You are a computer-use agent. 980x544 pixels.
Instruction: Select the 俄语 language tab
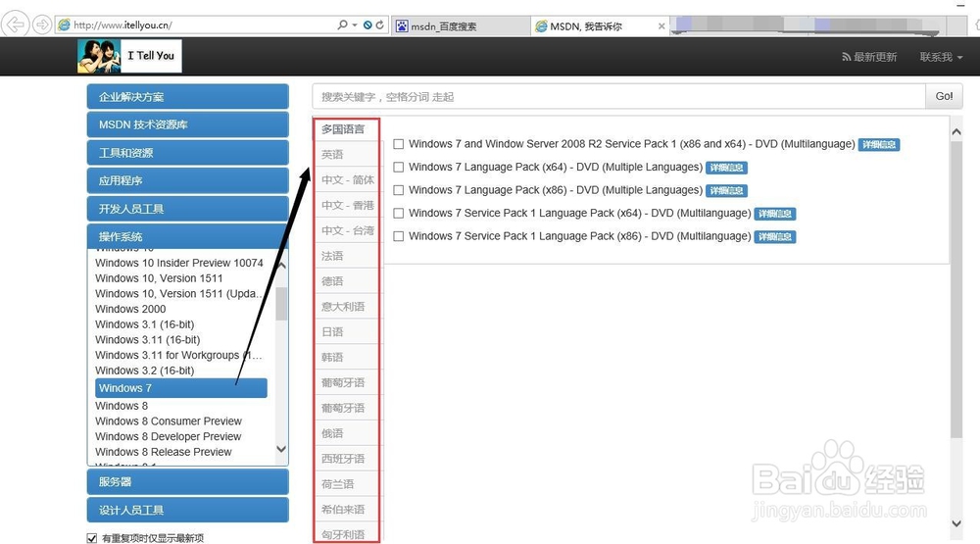click(346, 433)
